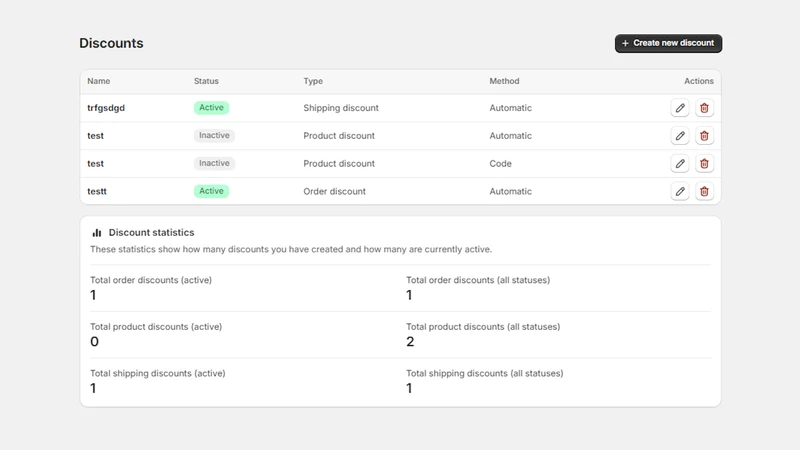Click the Active badge in trfgsdgd row
800x450 pixels.
211,108
